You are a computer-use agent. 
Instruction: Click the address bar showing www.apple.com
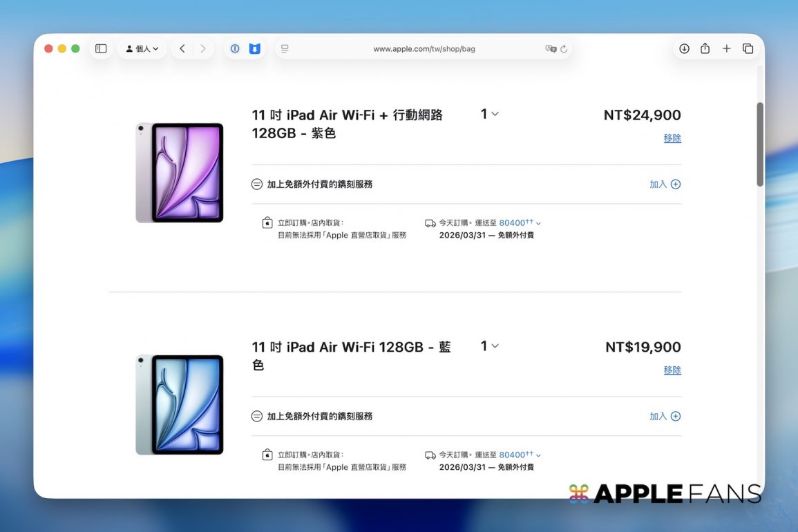click(x=424, y=49)
